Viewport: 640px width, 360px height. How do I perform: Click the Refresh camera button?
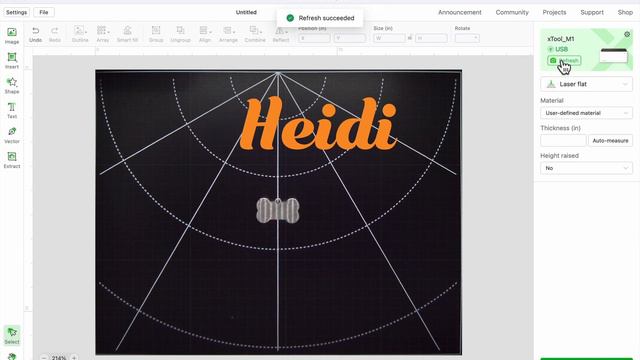pyautogui.click(x=564, y=60)
